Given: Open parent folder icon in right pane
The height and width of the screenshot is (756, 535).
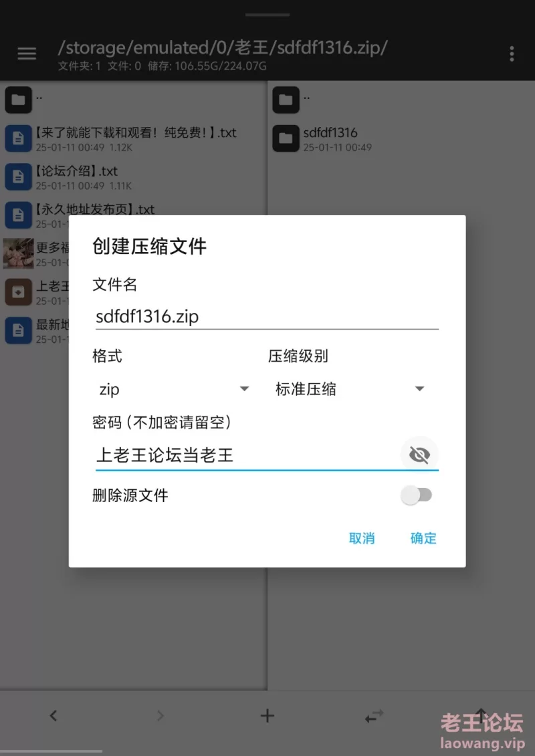Looking at the screenshot, I should [286, 100].
